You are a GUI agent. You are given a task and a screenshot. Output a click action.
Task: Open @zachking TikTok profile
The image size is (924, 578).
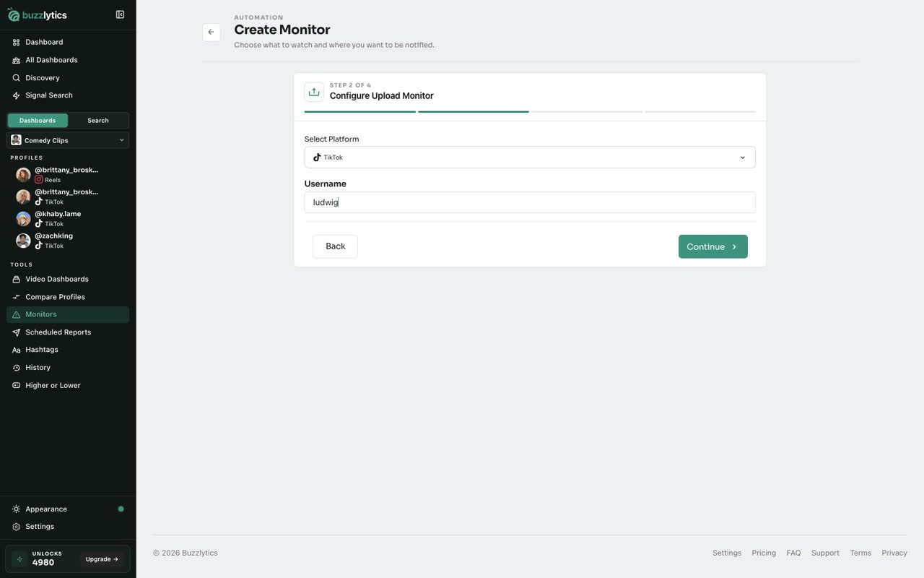(68, 241)
